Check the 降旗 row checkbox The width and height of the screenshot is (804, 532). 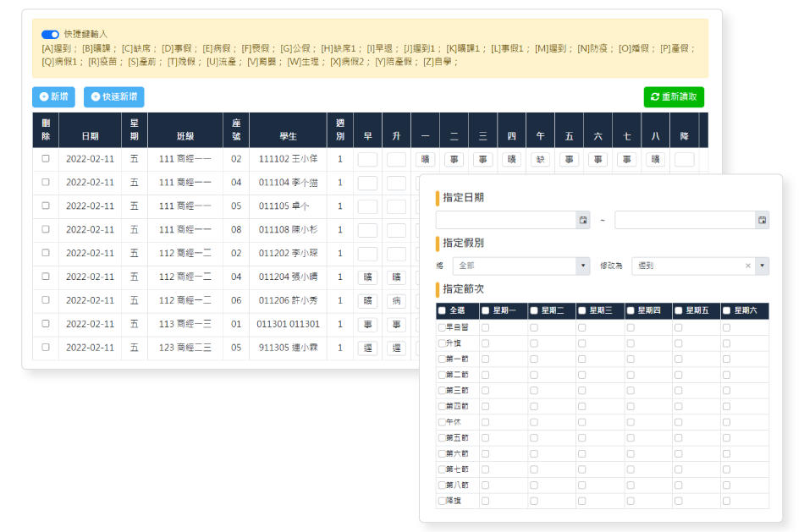tap(442, 501)
